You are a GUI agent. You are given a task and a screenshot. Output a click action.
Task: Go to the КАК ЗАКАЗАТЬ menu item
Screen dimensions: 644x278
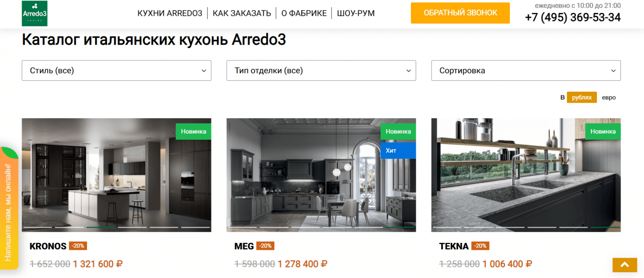pyautogui.click(x=242, y=13)
